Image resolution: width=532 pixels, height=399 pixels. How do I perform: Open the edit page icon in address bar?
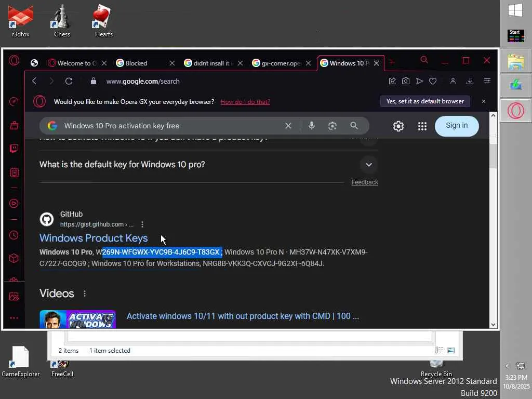392,81
